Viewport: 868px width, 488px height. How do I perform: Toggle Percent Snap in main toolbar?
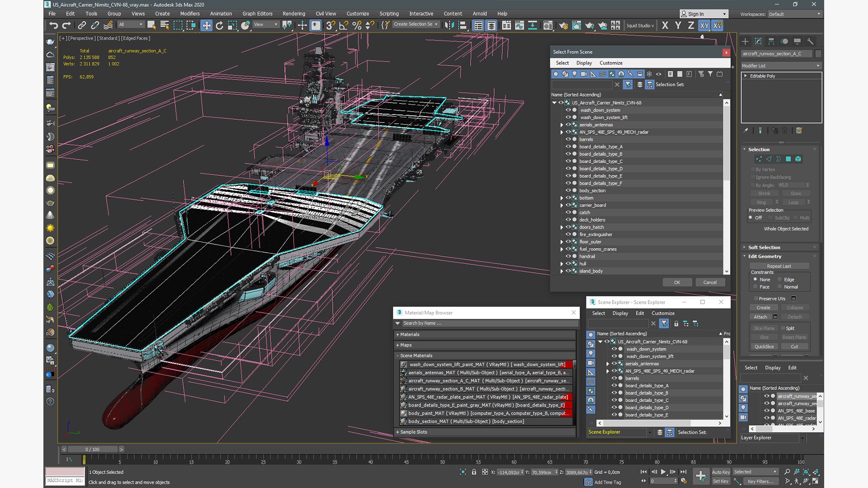click(x=357, y=25)
